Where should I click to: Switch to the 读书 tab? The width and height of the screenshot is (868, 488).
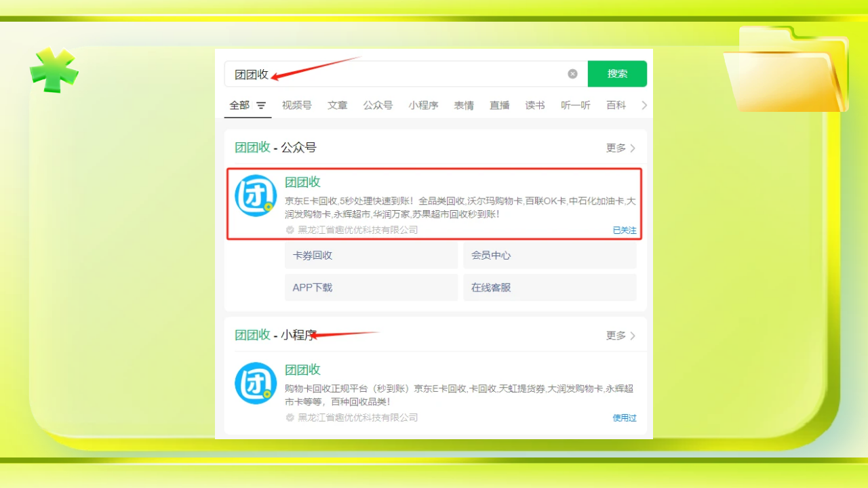tap(535, 105)
